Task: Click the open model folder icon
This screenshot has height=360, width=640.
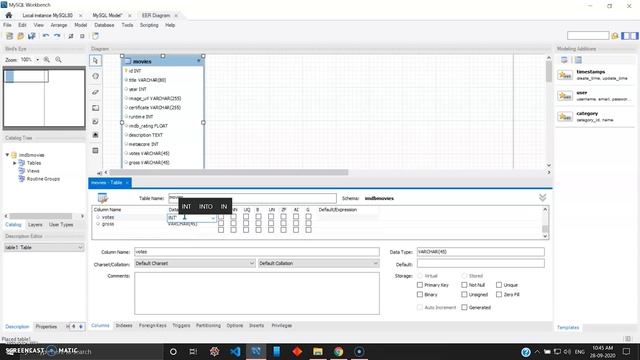Action: (x=20, y=36)
